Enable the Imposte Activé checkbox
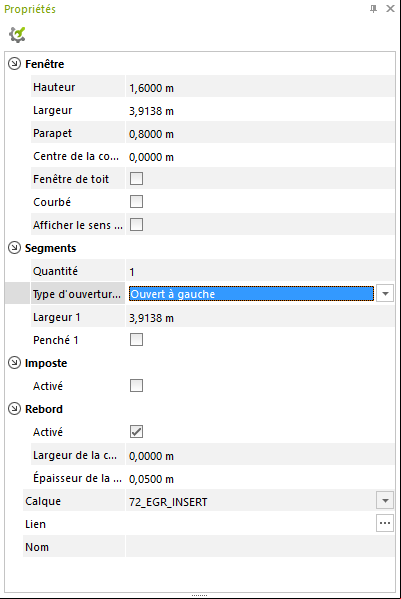 [136, 385]
